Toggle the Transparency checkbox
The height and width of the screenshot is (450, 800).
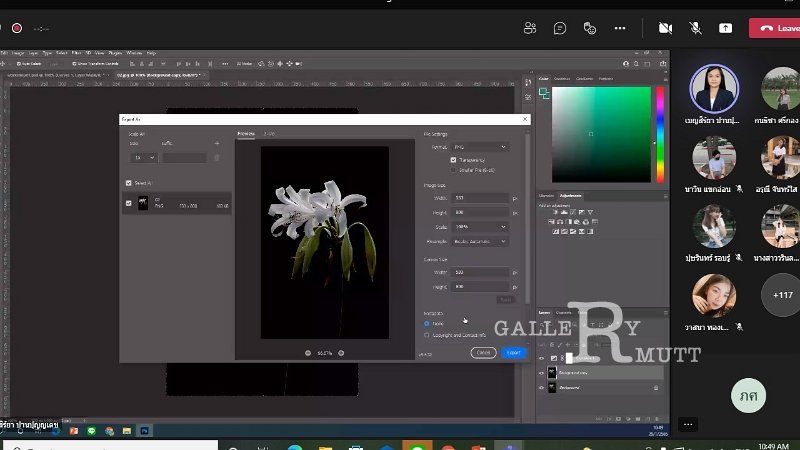(453, 160)
